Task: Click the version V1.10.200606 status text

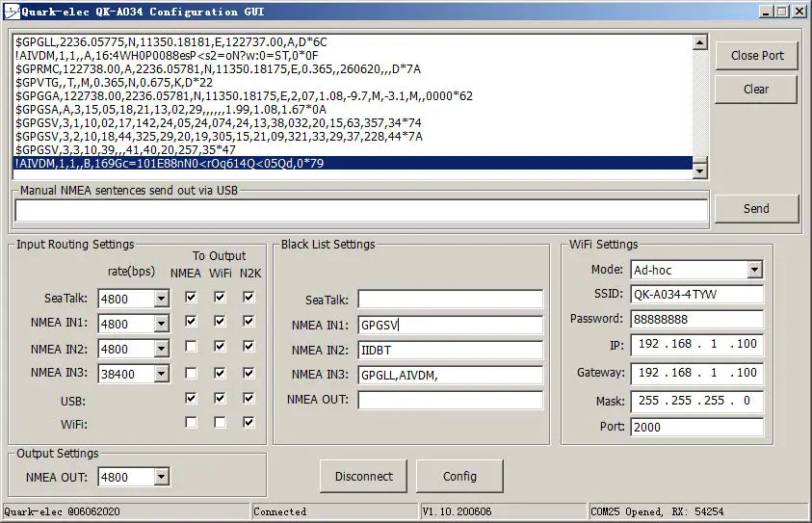Action: coord(457,511)
